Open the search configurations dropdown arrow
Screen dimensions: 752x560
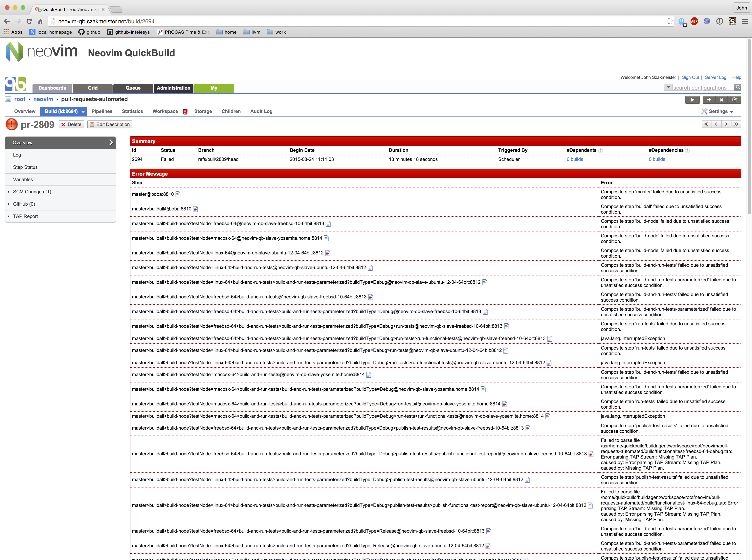668,87
